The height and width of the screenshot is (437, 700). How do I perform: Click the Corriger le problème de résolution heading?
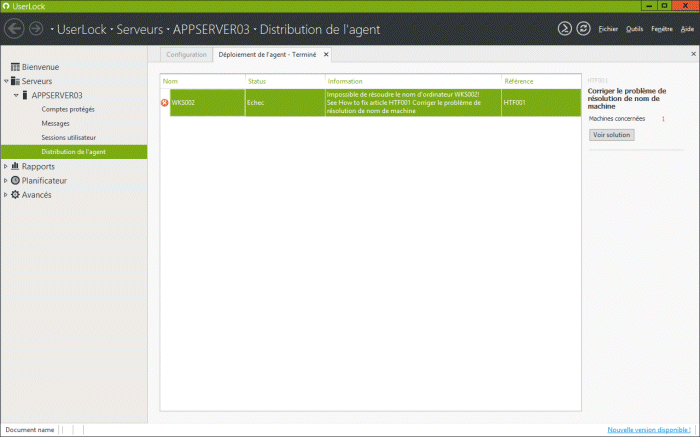pos(626,99)
